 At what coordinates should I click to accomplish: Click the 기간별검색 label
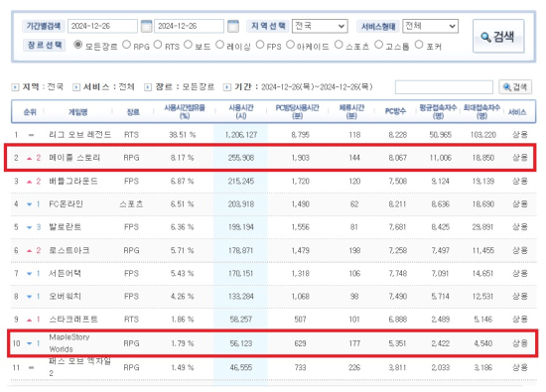pyautogui.click(x=44, y=26)
